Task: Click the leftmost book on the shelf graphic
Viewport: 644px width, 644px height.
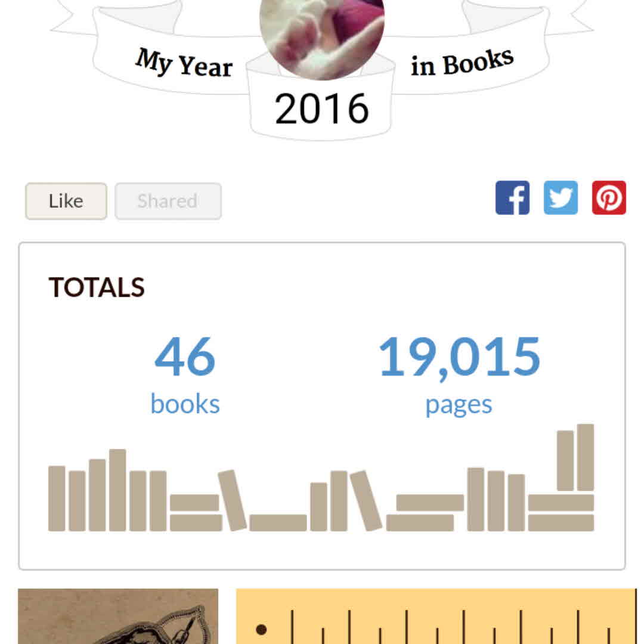Action: (57, 498)
